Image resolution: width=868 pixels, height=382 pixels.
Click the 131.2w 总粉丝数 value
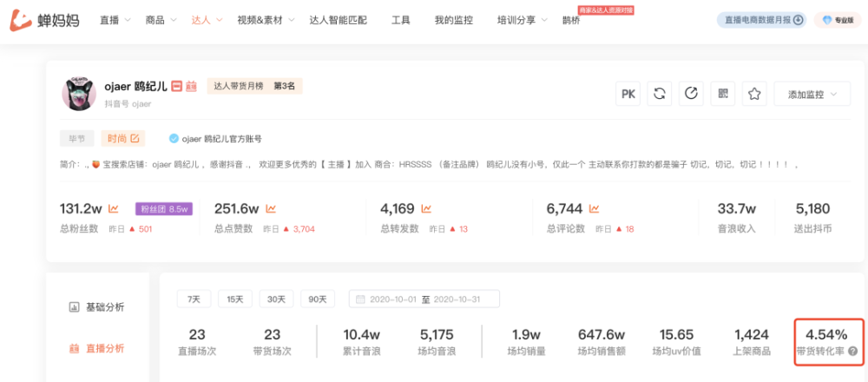(81, 208)
